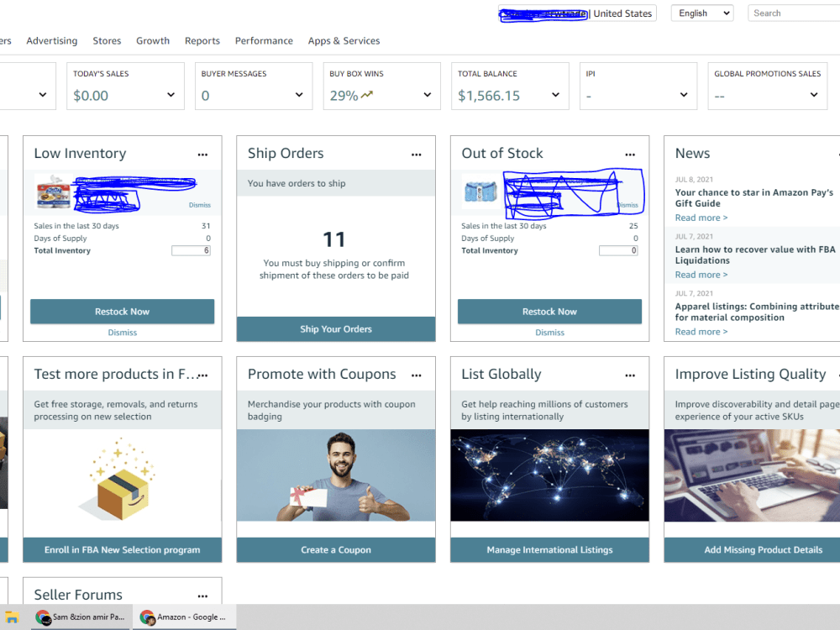
Task: Dismiss Out of Stock card via bottom link
Action: tap(549, 333)
